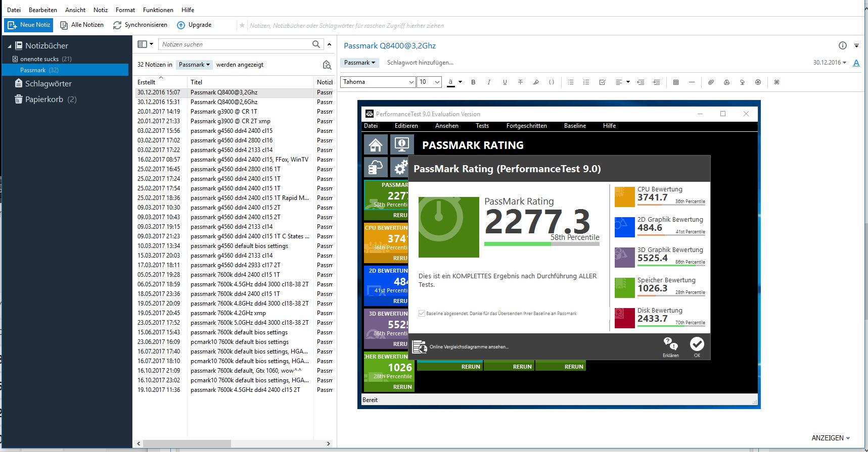Attach a file with the paperclip icon

click(711, 82)
